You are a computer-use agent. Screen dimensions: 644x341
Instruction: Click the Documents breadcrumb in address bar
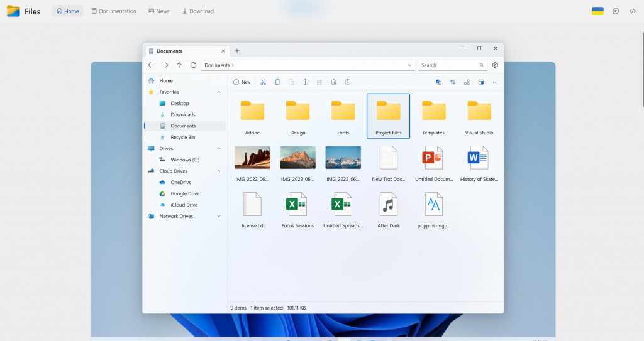coord(217,65)
